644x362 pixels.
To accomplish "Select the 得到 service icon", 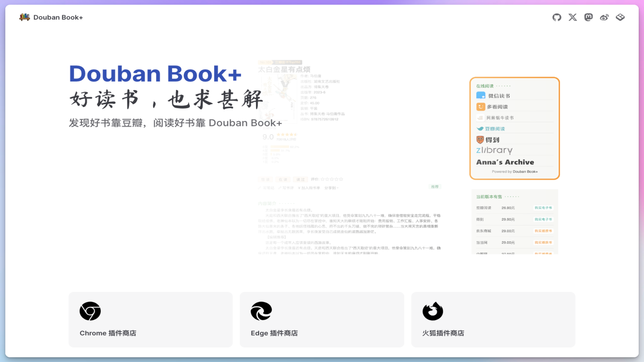I will (479, 139).
